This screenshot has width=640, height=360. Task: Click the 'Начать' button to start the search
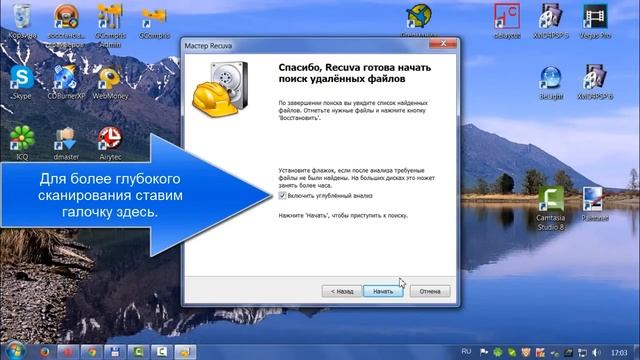pos(383,291)
